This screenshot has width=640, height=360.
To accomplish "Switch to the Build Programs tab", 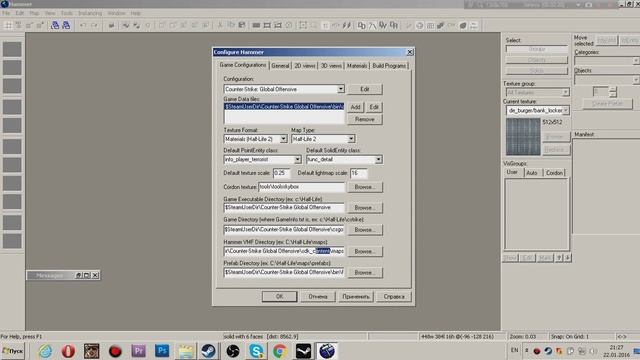I will pyautogui.click(x=389, y=66).
